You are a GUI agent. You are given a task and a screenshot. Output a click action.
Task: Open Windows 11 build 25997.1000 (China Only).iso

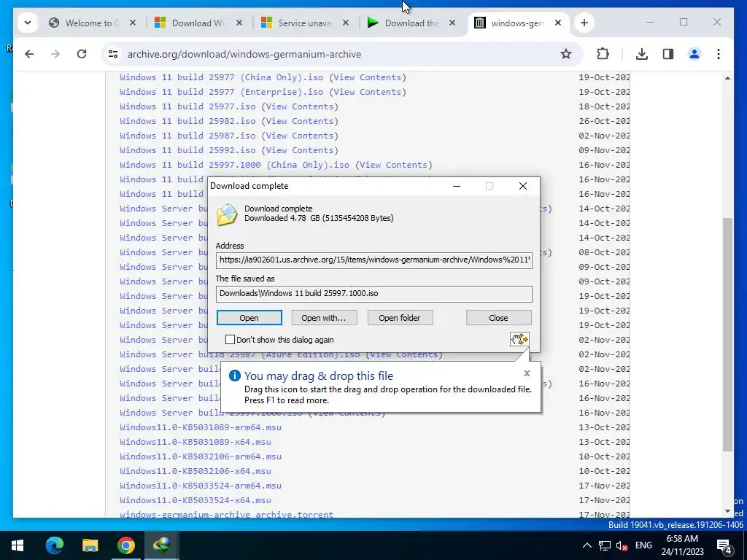point(234,165)
